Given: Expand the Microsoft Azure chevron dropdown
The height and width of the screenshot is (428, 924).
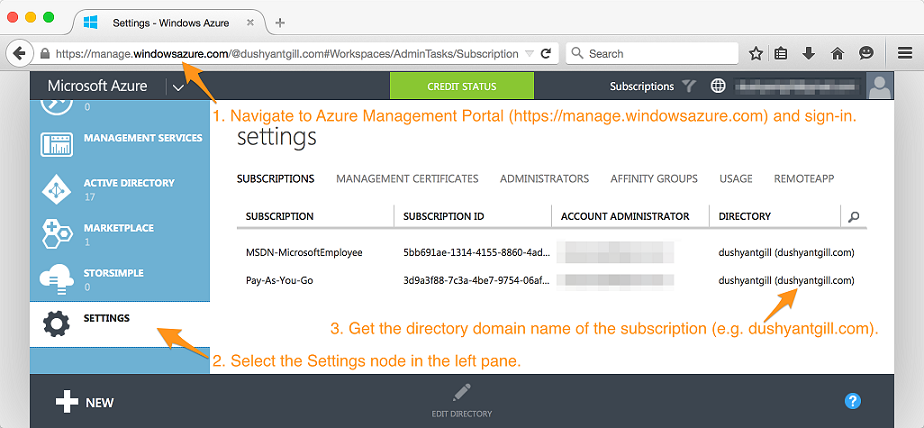Looking at the screenshot, I should click(177, 87).
